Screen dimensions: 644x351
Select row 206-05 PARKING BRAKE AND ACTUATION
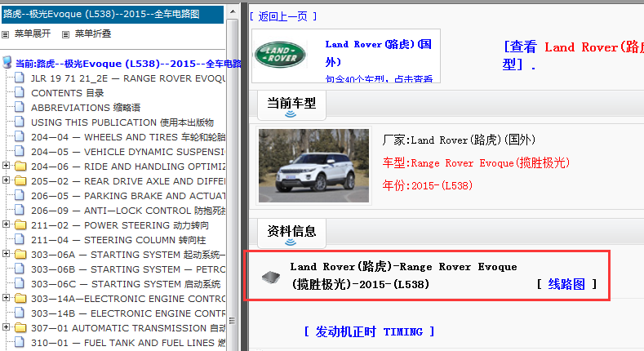click(128, 196)
